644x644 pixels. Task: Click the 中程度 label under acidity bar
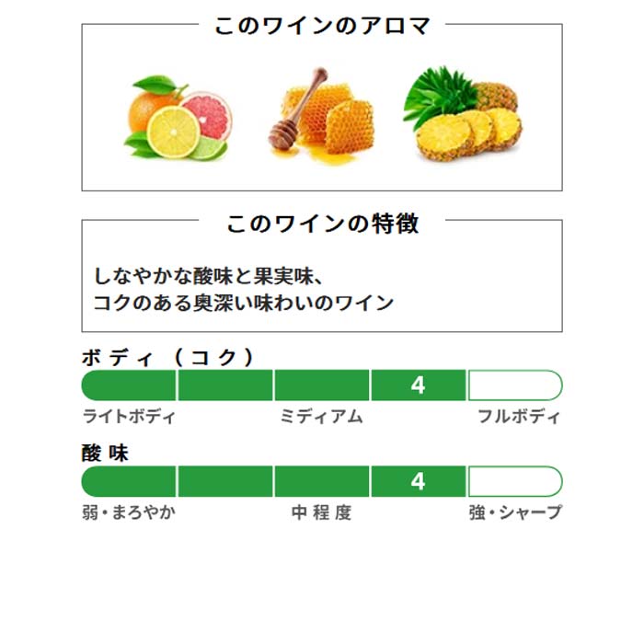pos(321,512)
